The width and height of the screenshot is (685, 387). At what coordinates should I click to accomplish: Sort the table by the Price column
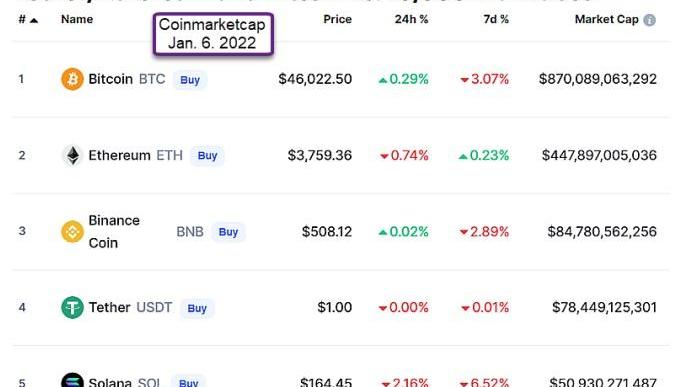tap(337, 19)
